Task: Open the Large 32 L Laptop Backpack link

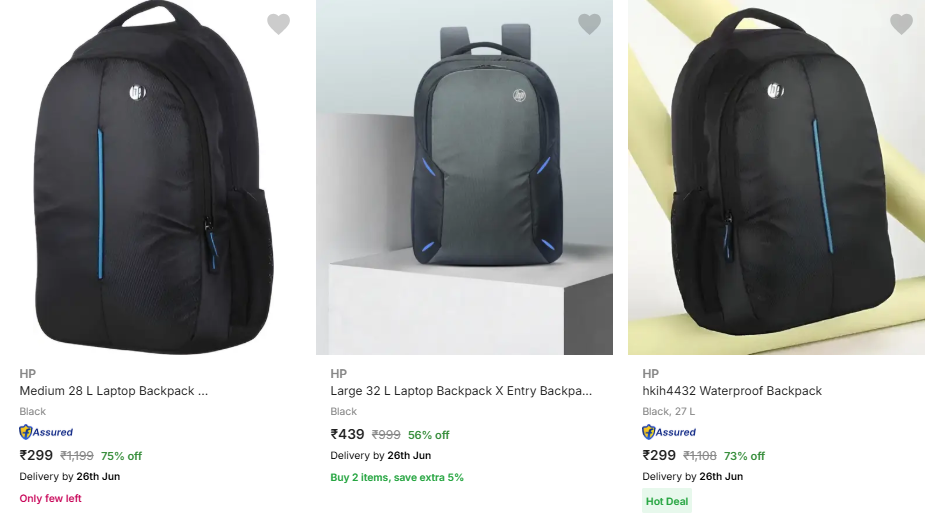Action: coord(461,391)
